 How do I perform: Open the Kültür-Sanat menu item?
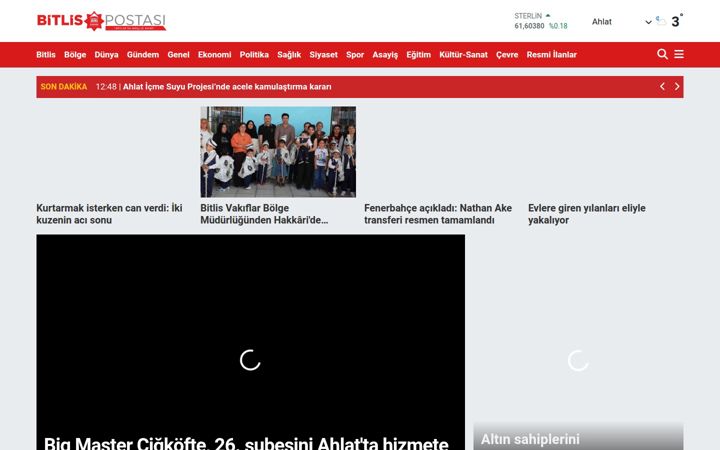[463, 55]
